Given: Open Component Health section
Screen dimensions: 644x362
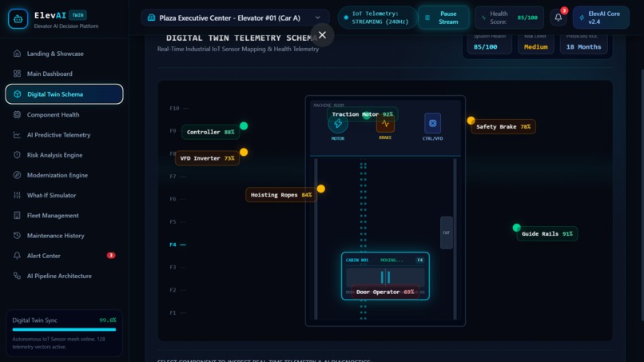Looking at the screenshot, I should 64,114.
